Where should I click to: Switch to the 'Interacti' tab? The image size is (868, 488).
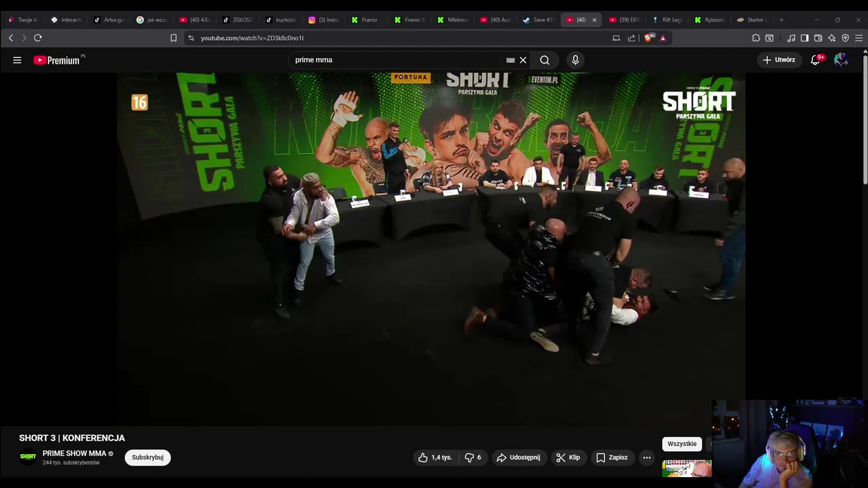(66, 20)
